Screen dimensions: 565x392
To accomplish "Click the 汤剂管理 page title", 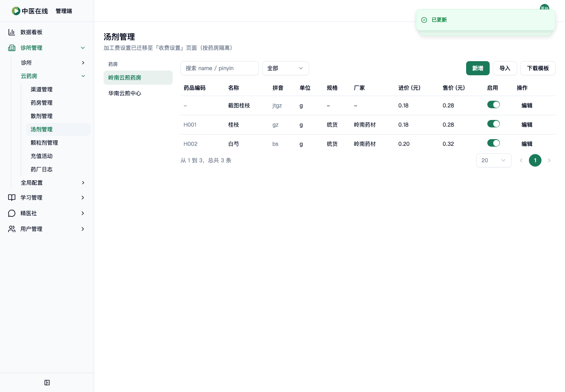I will (x=119, y=37).
